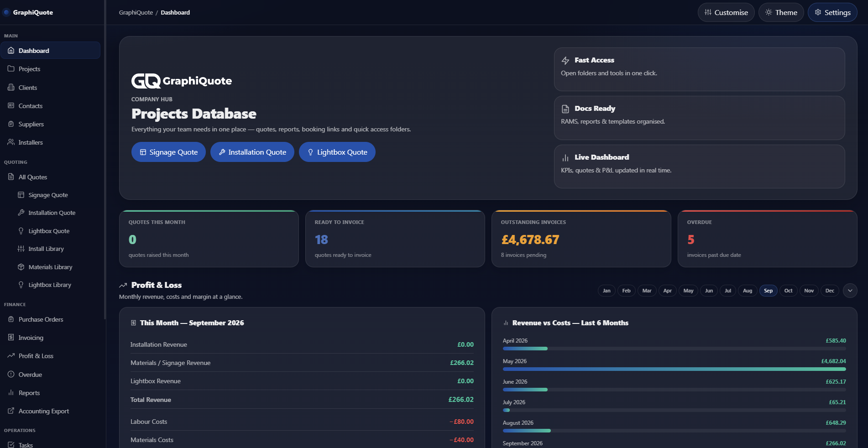Click the Install Library sliders icon
The image size is (868, 448).
point(21,249)
